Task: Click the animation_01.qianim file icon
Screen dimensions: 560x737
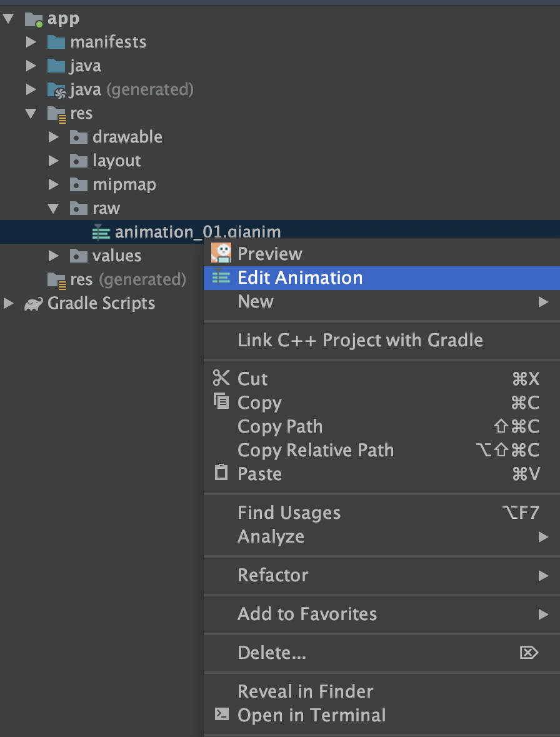Action: point(101,232)
